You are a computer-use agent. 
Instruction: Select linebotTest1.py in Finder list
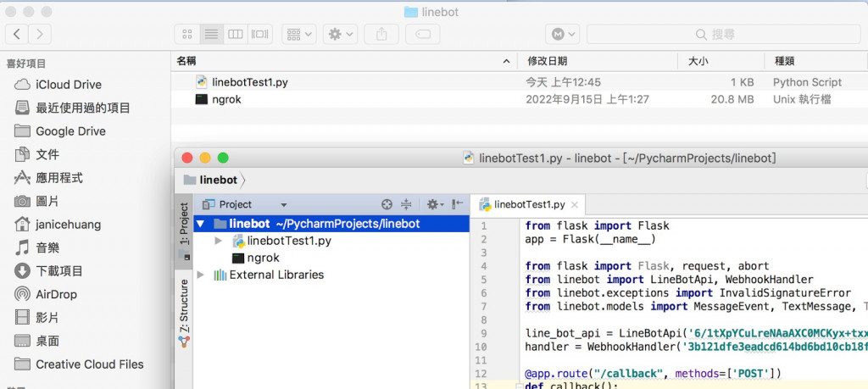click(x=520, y=82)
